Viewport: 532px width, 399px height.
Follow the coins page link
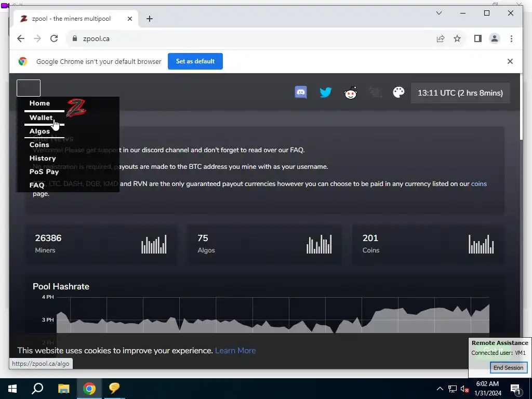pos(478,184)
